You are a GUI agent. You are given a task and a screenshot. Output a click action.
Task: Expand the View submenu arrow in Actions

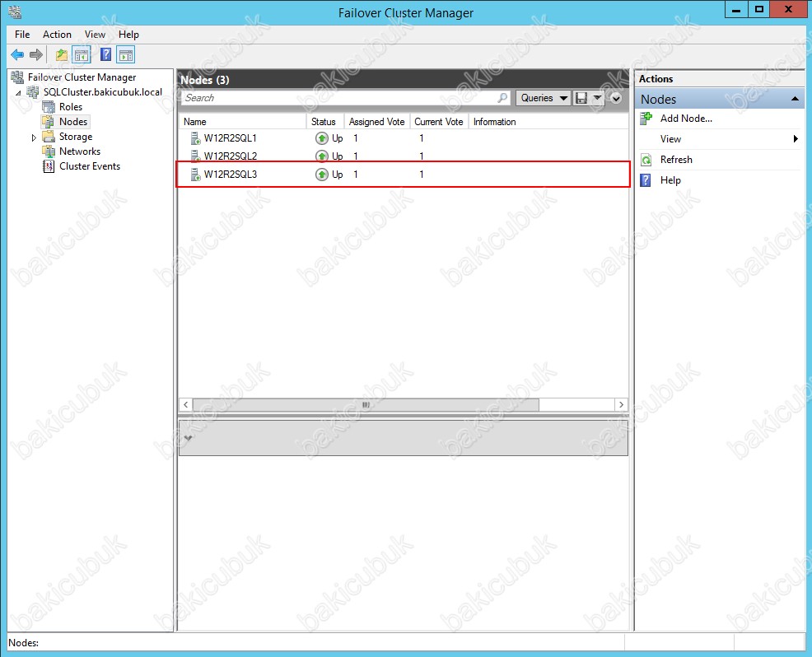[x=796, y=139]
